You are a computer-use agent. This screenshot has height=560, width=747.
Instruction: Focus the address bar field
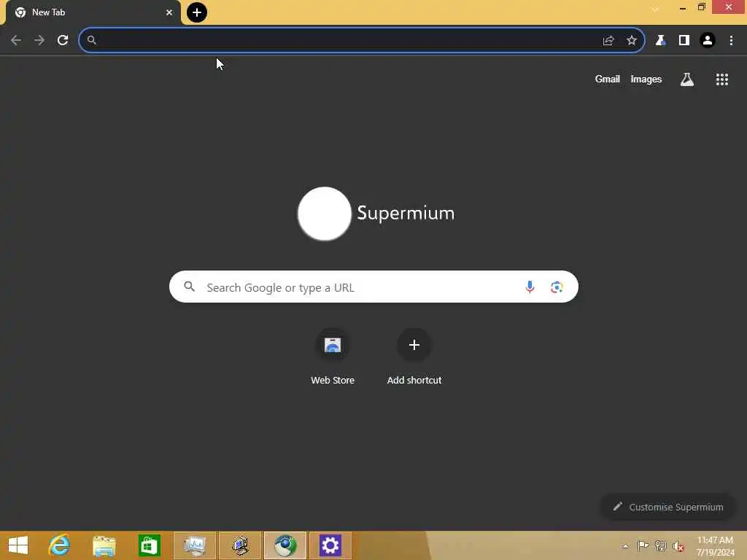[362, 41]
